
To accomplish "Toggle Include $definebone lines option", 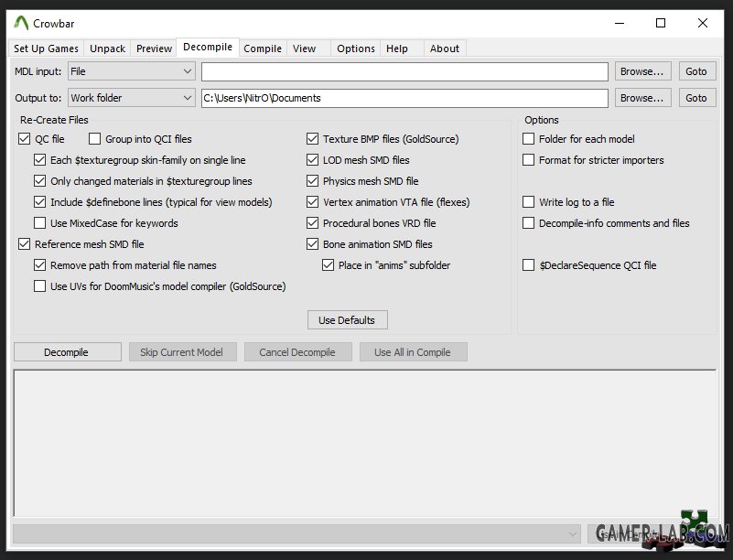I will [39, 202].
